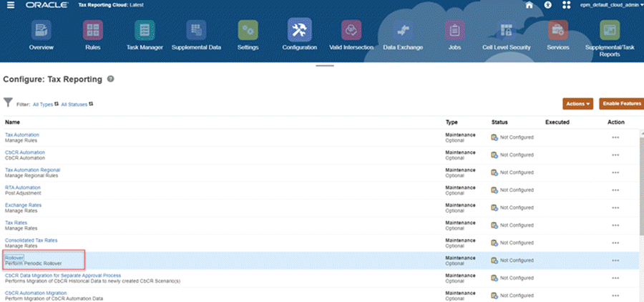Change the All Statuses filter
The width and height of the screenshot is (644, 302).
(77, 104)
